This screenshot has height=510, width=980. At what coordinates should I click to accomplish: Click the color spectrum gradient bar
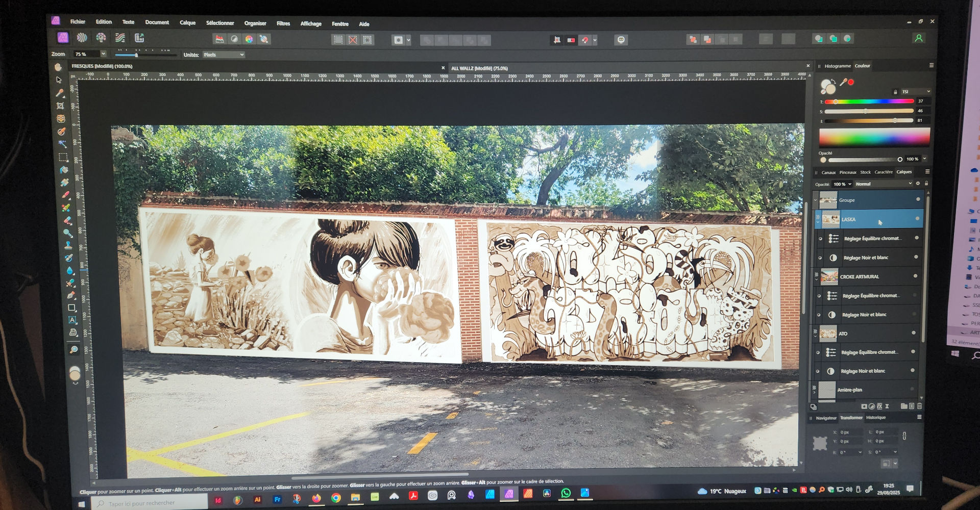coord(874,137)
